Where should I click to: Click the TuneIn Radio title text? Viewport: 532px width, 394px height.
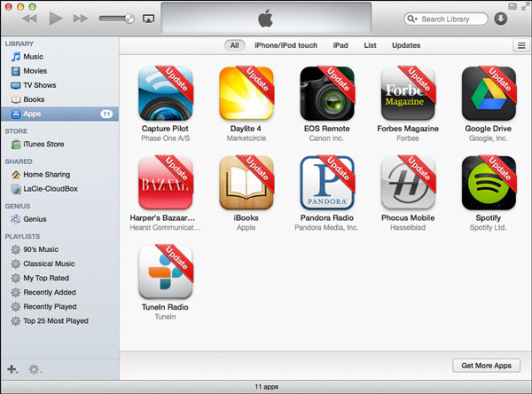pos(165,307)
